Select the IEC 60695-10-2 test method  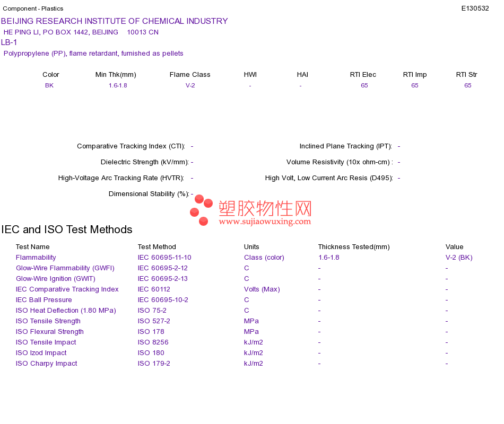point(163,300)
